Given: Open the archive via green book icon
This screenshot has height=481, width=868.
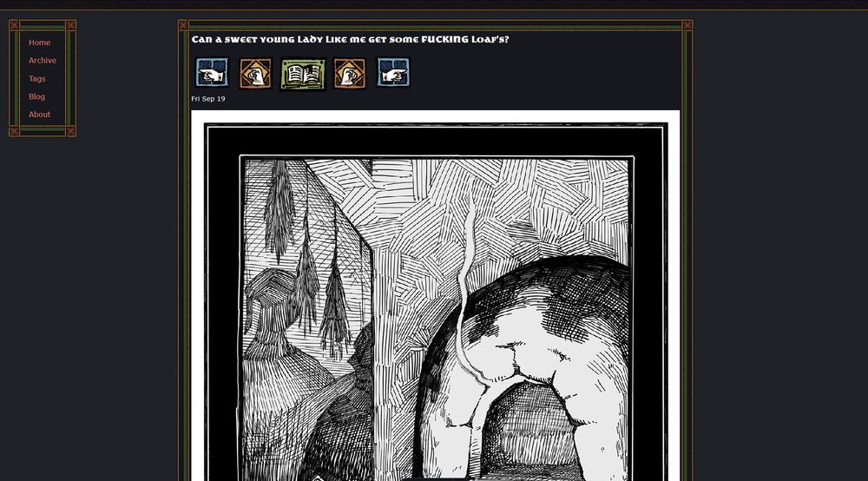Looking at the screenshot, I should [x=303, y=74].
